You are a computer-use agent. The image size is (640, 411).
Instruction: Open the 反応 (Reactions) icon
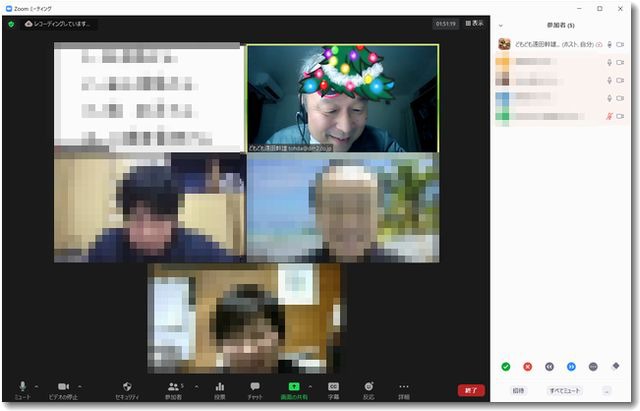tap(369, 386)
